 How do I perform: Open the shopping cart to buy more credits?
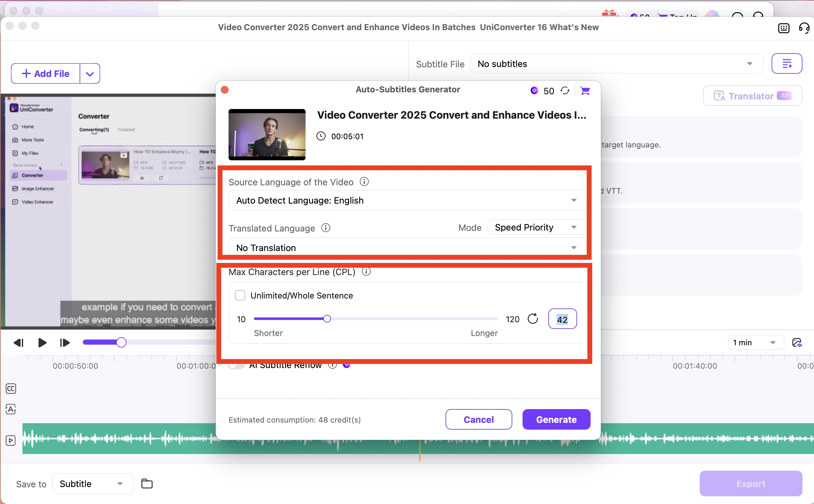pos(586,91)
